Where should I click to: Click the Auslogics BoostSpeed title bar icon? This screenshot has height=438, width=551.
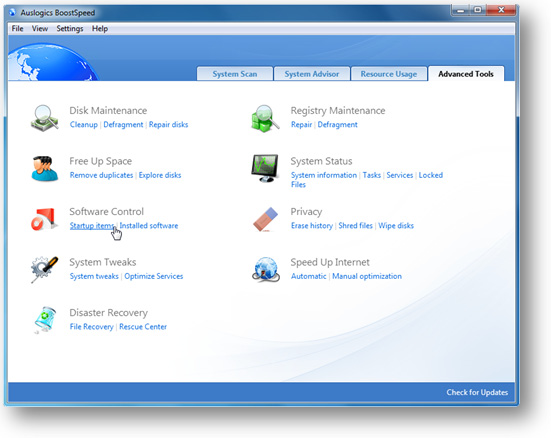[x=13, y=13]
